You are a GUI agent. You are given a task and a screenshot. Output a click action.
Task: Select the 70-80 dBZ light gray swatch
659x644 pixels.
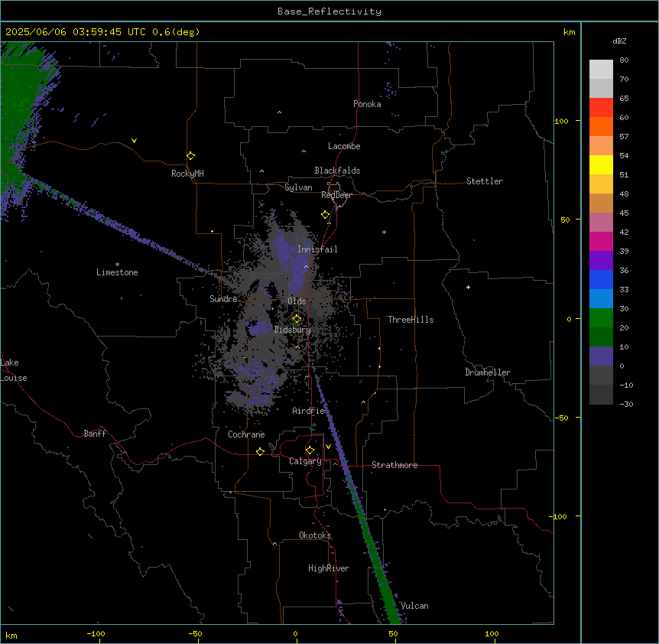601,70
